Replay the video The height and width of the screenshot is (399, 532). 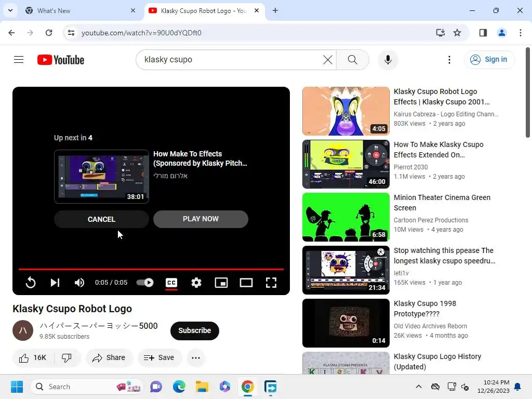coord(31,282)
